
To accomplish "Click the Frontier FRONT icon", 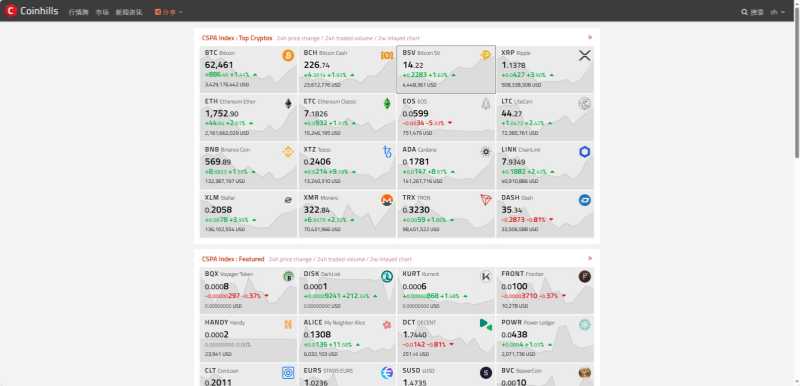I will [585, 276].
